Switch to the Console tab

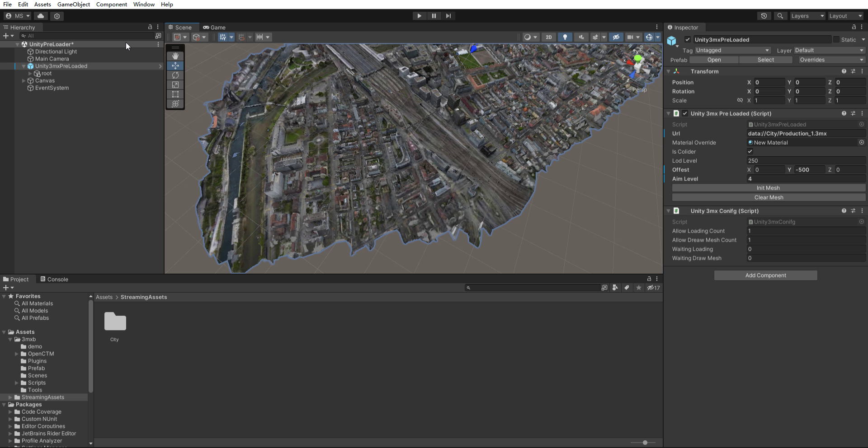54,279
